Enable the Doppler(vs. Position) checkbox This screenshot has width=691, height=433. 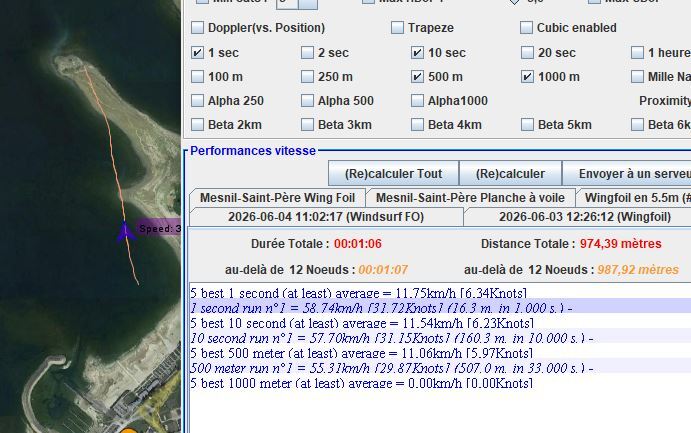(x=197, y=28)
